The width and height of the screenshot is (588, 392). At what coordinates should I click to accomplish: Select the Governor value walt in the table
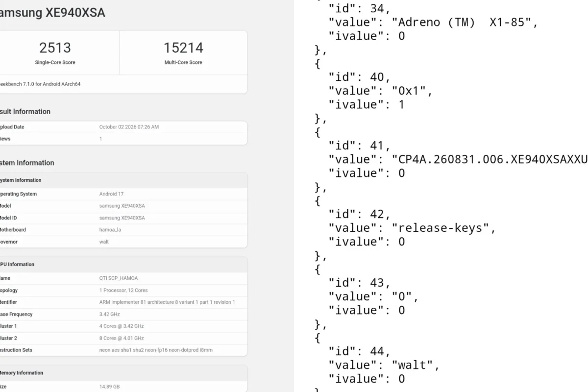point(104,242)
